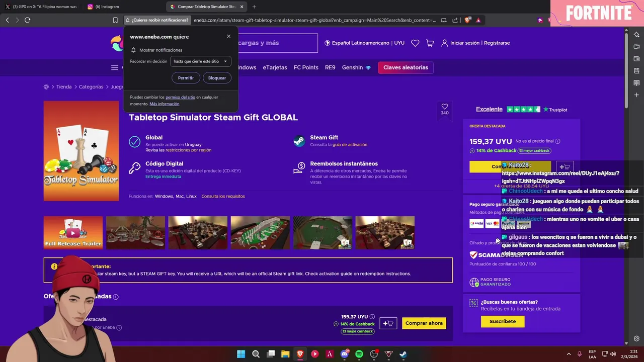Go to Categorías breadcrumb
This screenshot has height=362, width=644.
click(91, 86)
